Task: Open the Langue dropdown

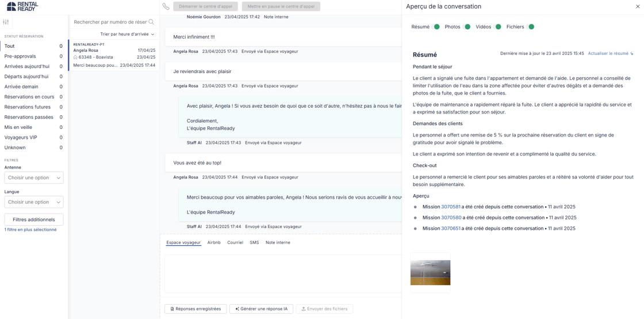Action: [x=34, y=202]
